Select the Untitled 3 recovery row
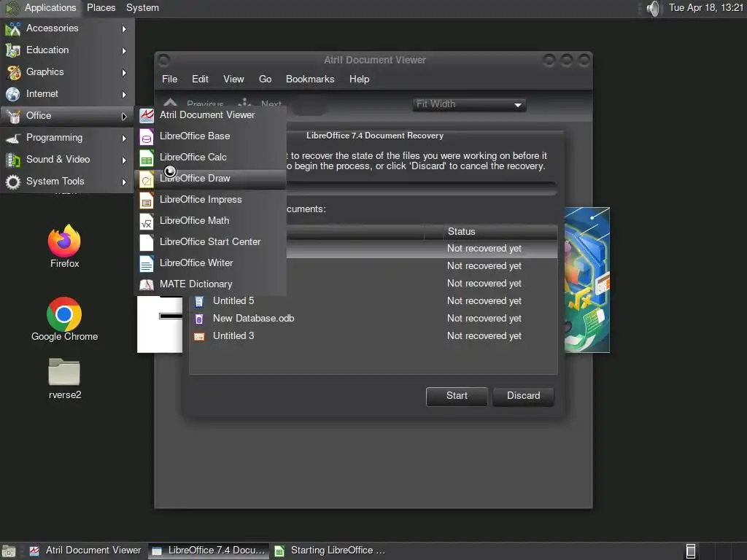Screen dimensions: 747x560 (373, 336)
